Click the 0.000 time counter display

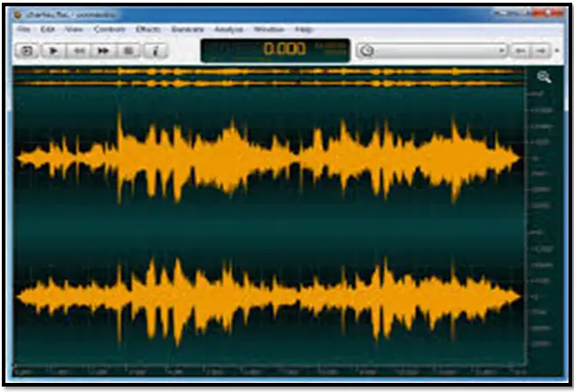click(x=284, y=50)
